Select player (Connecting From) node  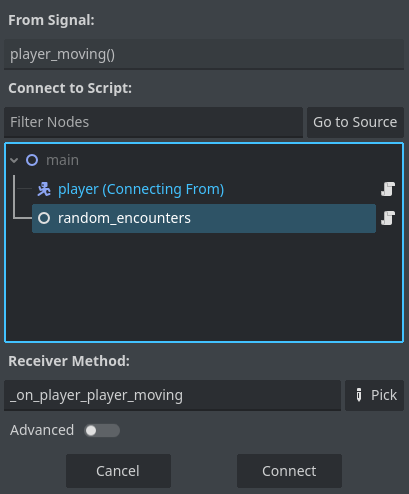pos(141,189)
